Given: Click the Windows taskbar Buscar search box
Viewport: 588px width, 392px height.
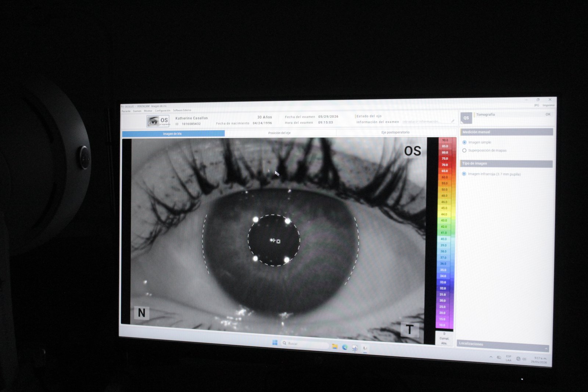Looking at the screenshot, I should (x=305, y=344).
